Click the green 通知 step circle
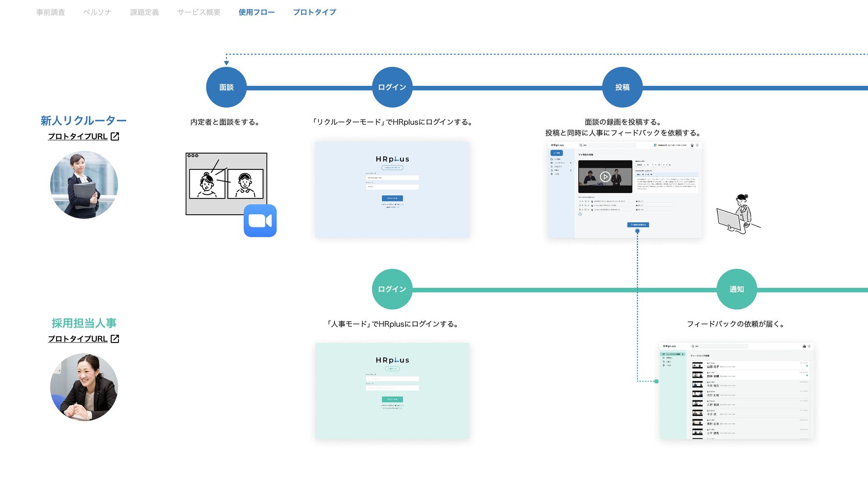868x488 pixels. pos(737,289)
